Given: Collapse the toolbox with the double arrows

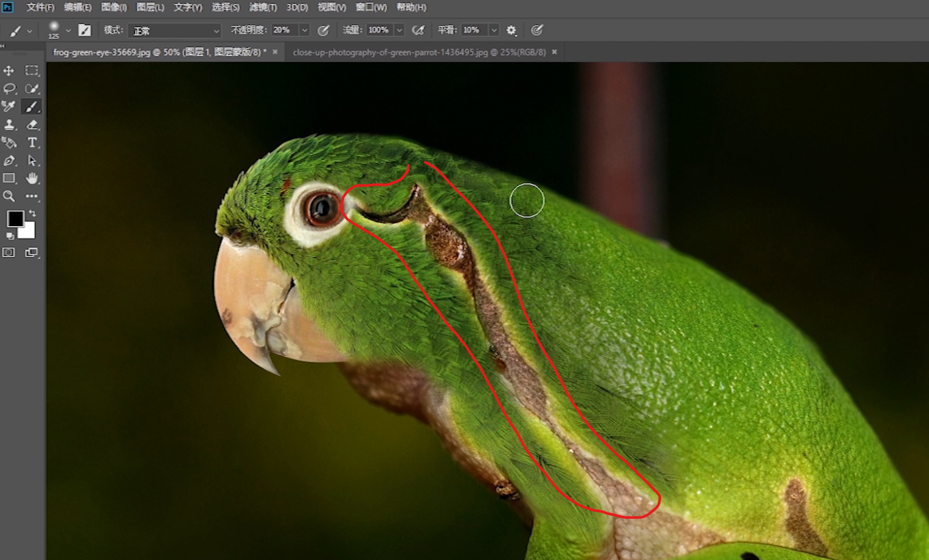Looking at the screenshot, I should click(x=3, y=46).
